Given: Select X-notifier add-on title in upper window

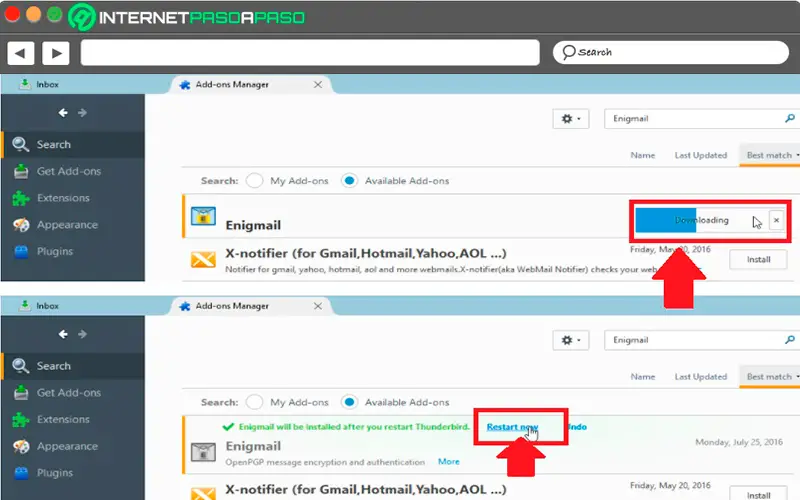Looking at the screenshot, I should (366, 253).
